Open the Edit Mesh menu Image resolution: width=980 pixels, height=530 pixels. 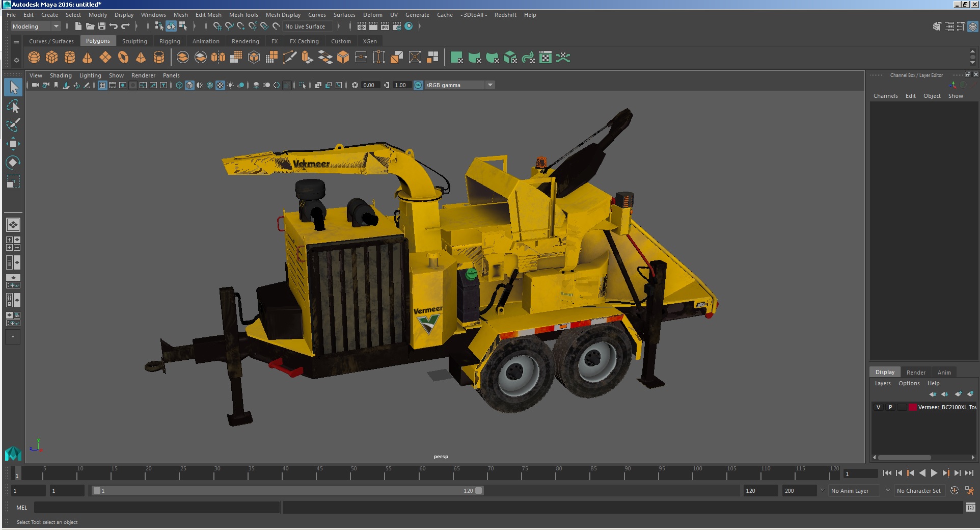(208, 15)
